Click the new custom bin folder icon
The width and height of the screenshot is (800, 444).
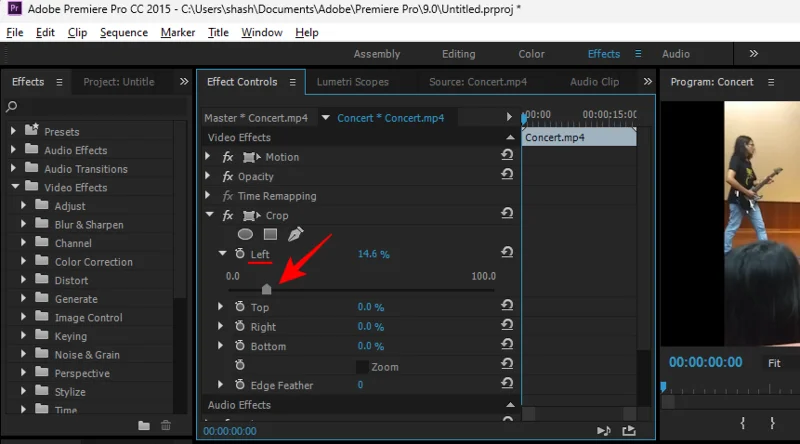pyautogui.click(x=144, y=425)
